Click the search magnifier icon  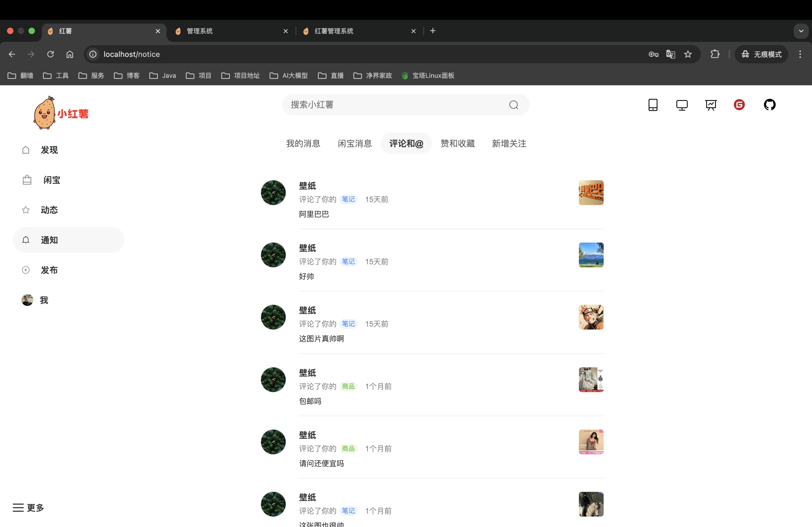click(x=513, y=105)
